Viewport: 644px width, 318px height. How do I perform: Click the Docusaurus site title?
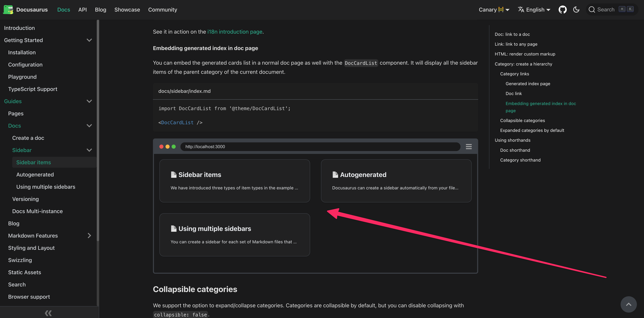(32, 10)
